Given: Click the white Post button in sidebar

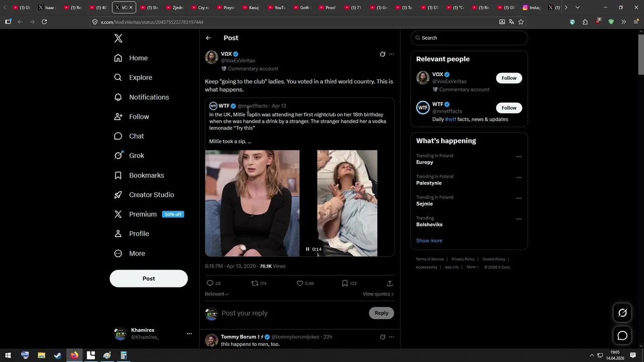Looking at the screenshot, I should pos(148,279).
